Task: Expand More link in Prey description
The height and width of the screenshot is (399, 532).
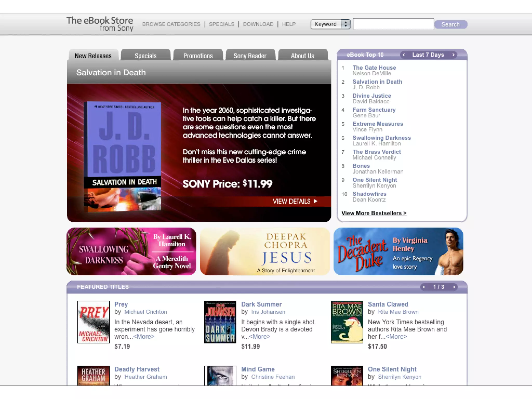Action: point(144,337)
